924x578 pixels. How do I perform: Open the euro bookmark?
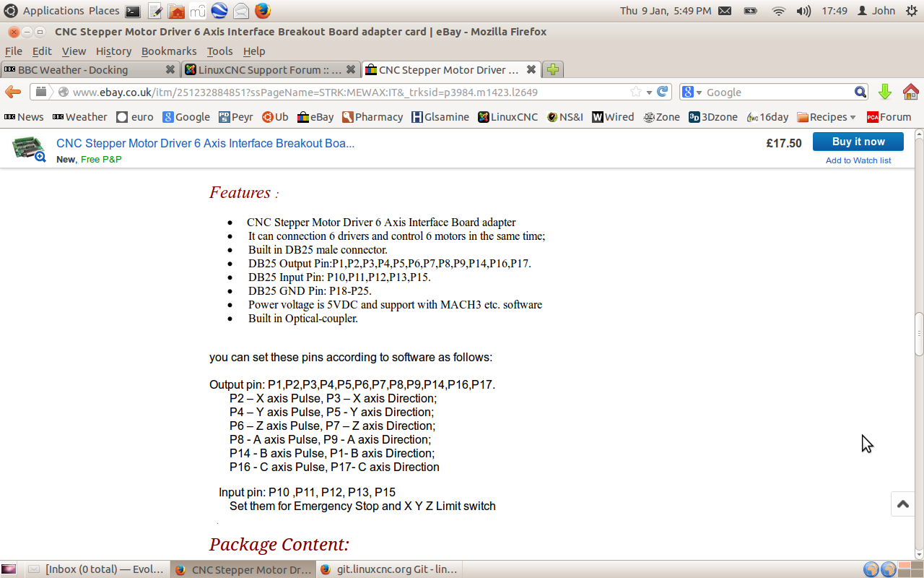point(135,117)
